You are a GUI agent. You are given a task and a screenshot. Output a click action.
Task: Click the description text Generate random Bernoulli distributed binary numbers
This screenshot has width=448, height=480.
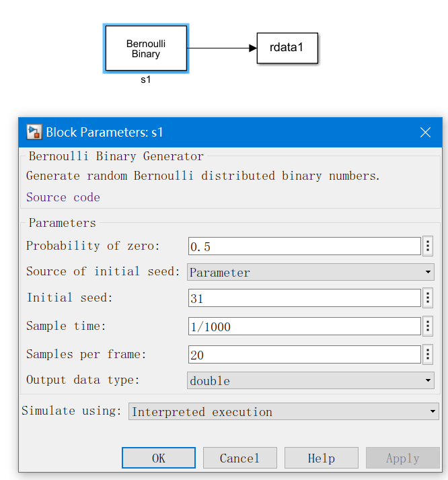tap(202, 176)
